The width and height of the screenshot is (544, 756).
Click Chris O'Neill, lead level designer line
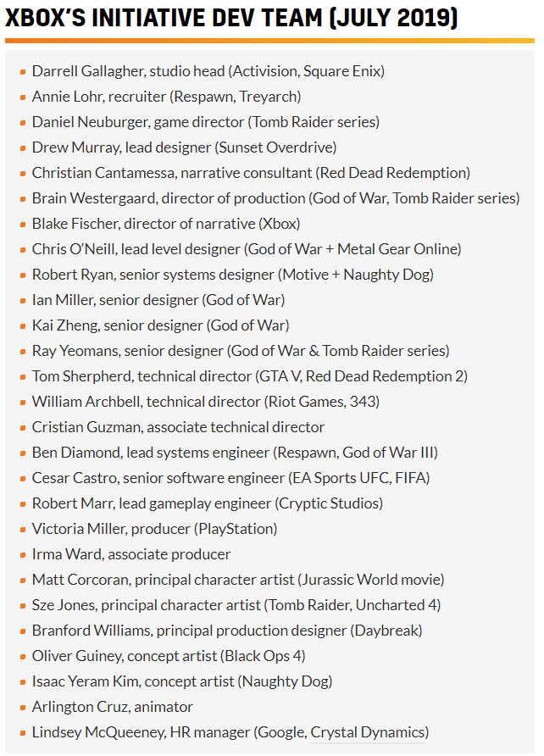click(247, 249)
